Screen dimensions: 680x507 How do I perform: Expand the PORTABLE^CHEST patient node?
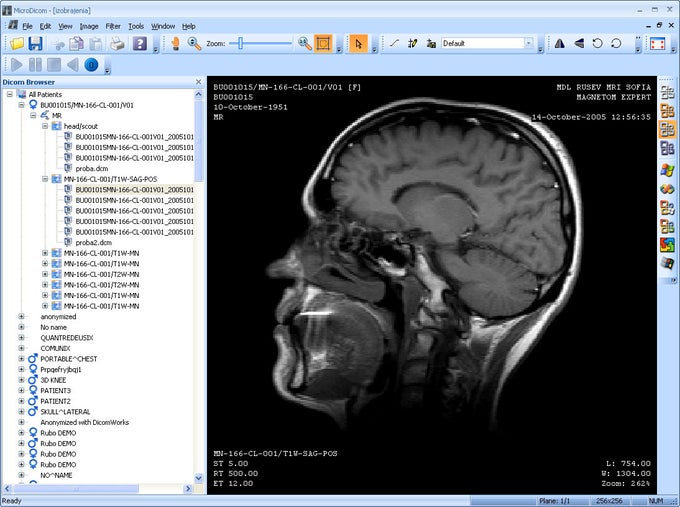[21, 358]
